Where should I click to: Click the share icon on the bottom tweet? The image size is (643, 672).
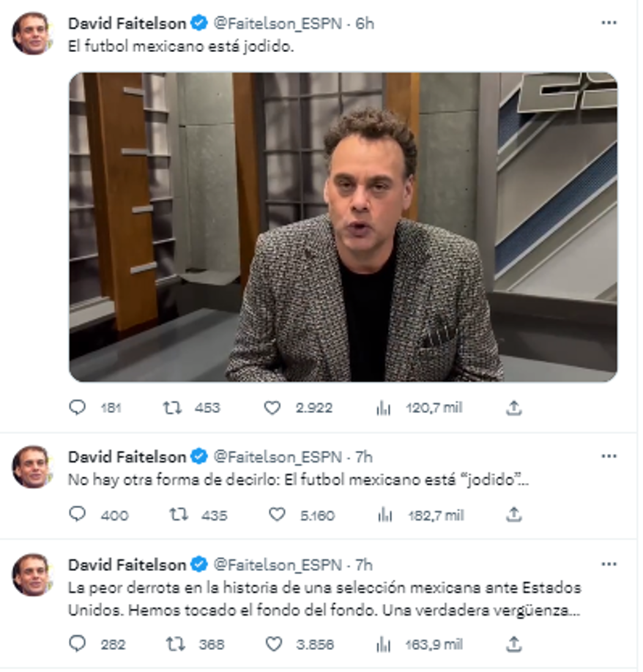514,644
